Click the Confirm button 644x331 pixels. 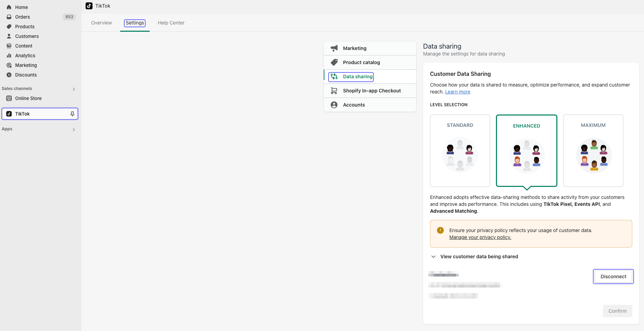point(617,311)
